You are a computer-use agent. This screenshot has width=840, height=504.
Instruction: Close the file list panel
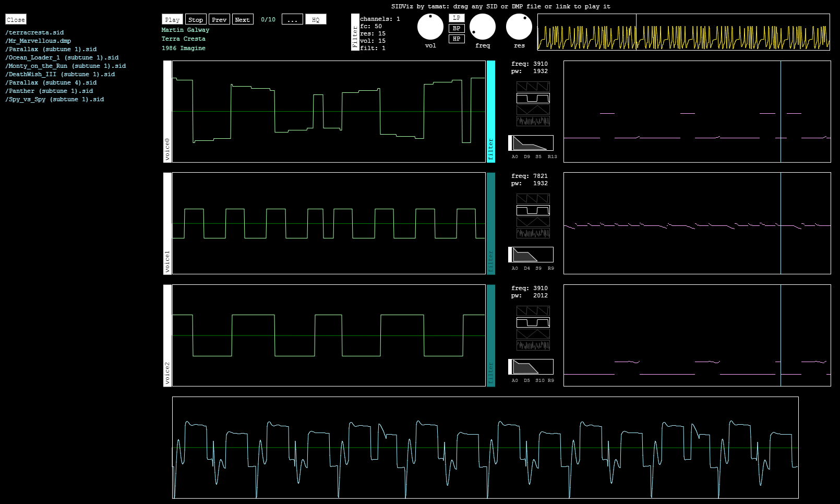16,19
